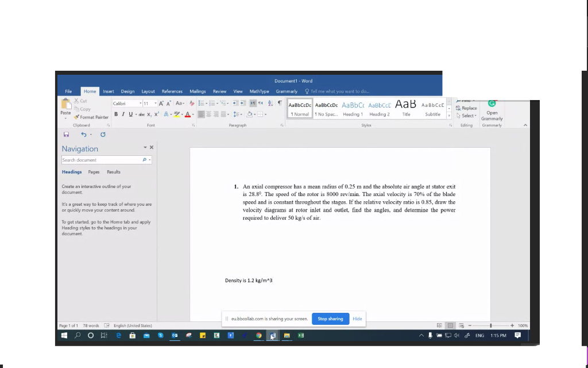Apply the Heading 1 style
Image resolution: width=588 pixels, height=368 pixels.
pyautogui.click(x=353, y=109)
